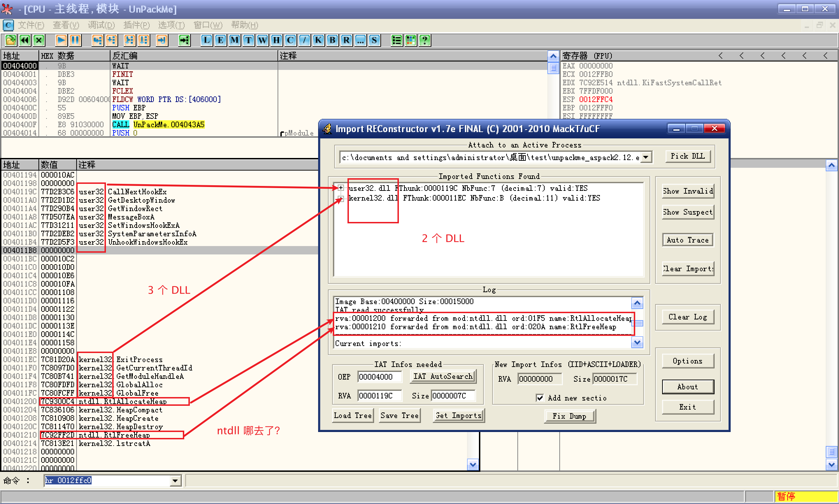Click the IAT AutoSearch button

[443, 376]
